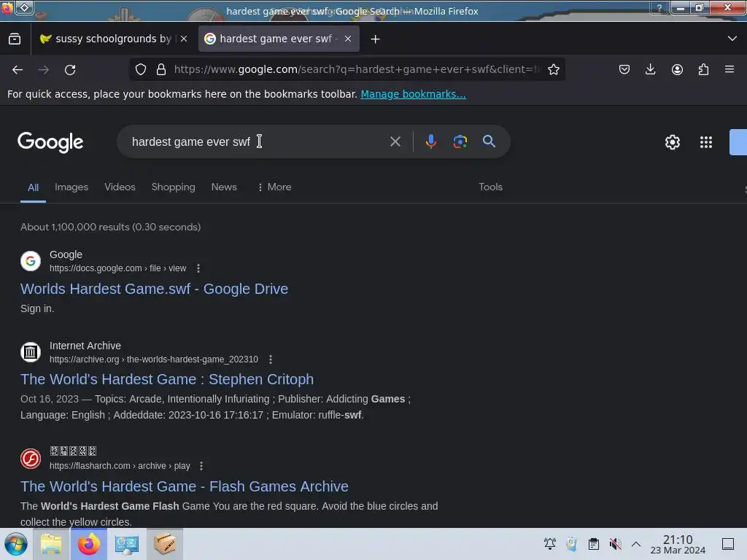Open the taskbar start menu
The image size is (747, 560).
pos(16,544)
